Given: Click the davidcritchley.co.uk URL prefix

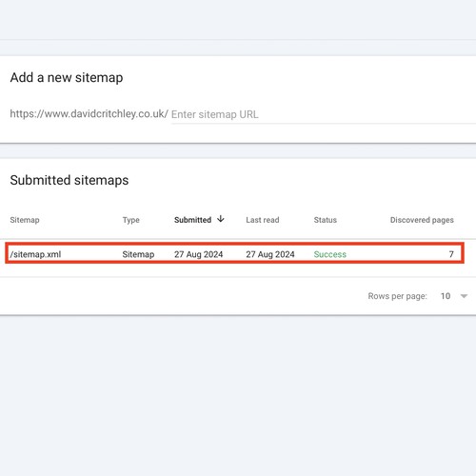Looking at the screenshot, I should click(x=89, y=113).
